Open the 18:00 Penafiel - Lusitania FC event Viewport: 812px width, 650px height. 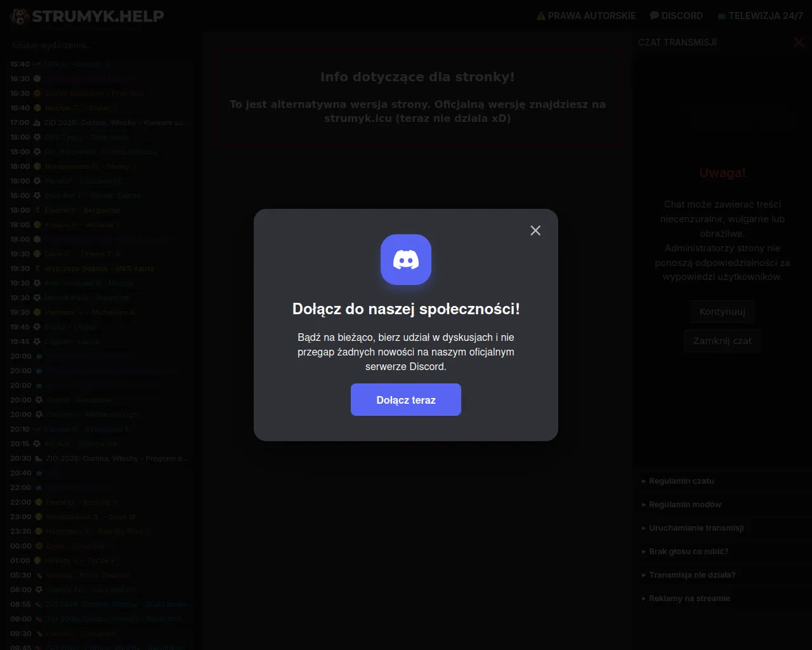[99, 181]
